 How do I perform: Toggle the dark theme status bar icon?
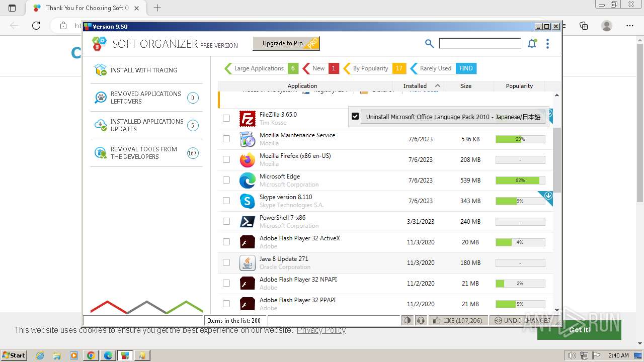tap(407, 320)
